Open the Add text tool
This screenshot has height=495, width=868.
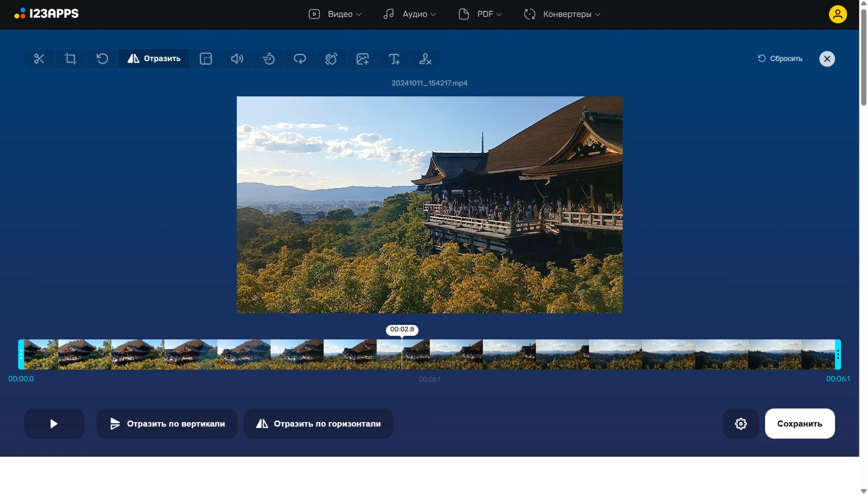click(x=394, y=59)
